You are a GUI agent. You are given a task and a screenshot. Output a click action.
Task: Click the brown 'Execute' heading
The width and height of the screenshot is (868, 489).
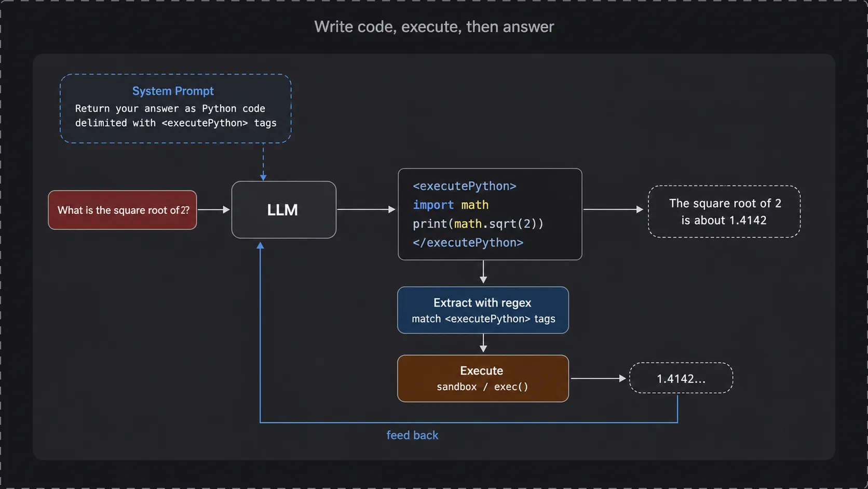pos(482,371)
